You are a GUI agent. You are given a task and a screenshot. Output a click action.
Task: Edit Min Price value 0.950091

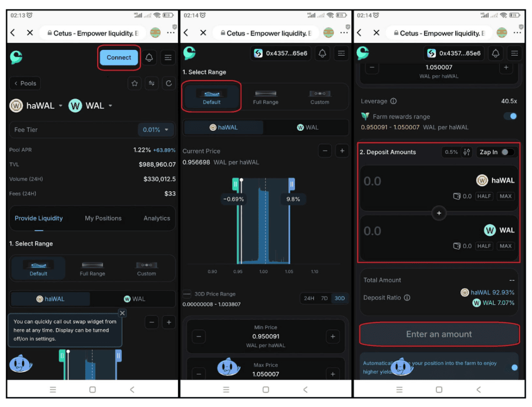[266, 336]
